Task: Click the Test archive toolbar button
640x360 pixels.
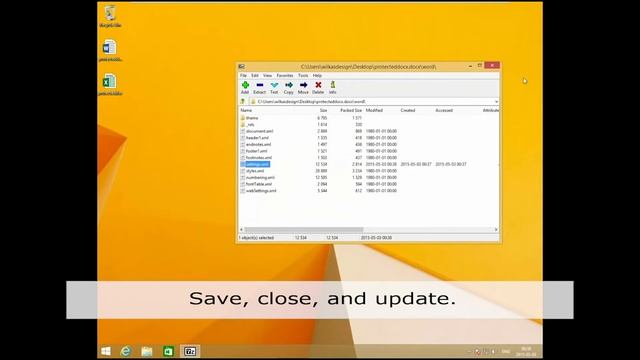Action: [274, 87]
